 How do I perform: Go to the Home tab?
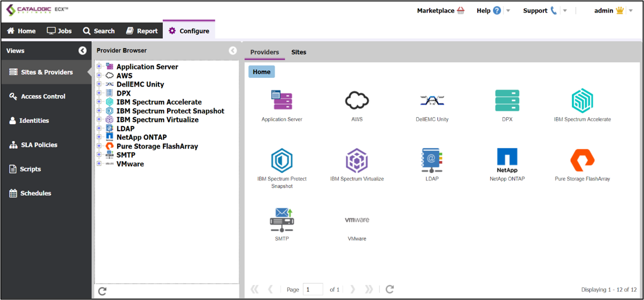tap(21, 31)
